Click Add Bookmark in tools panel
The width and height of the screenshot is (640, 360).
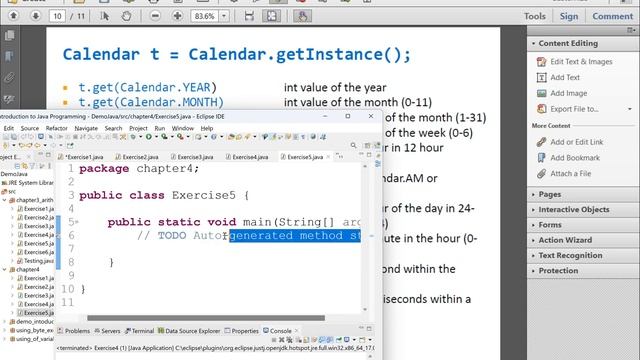click(x=575, y=158)
